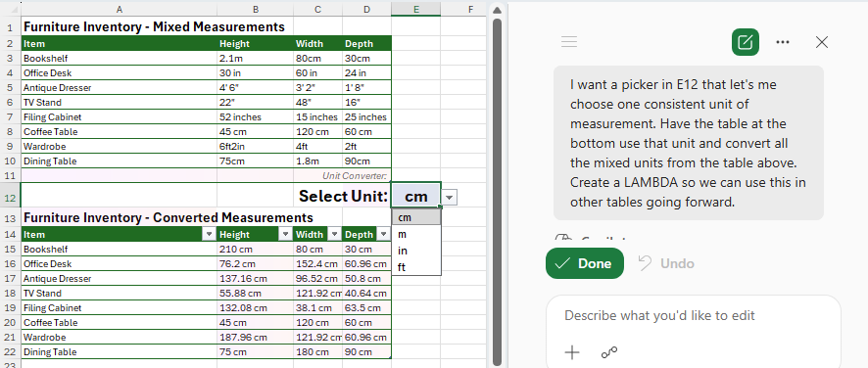Click the new chat compose icon
Screen dimensions: 868x368
coord(746,42)
